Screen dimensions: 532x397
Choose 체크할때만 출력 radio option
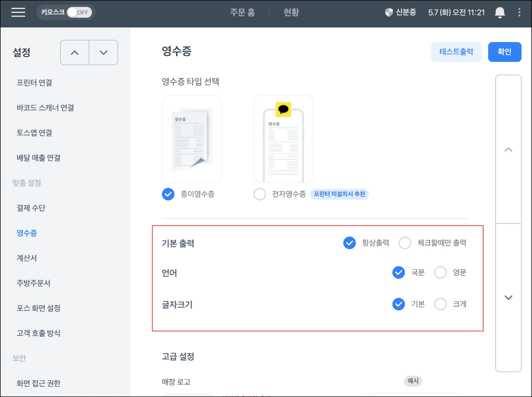(405, 243)
